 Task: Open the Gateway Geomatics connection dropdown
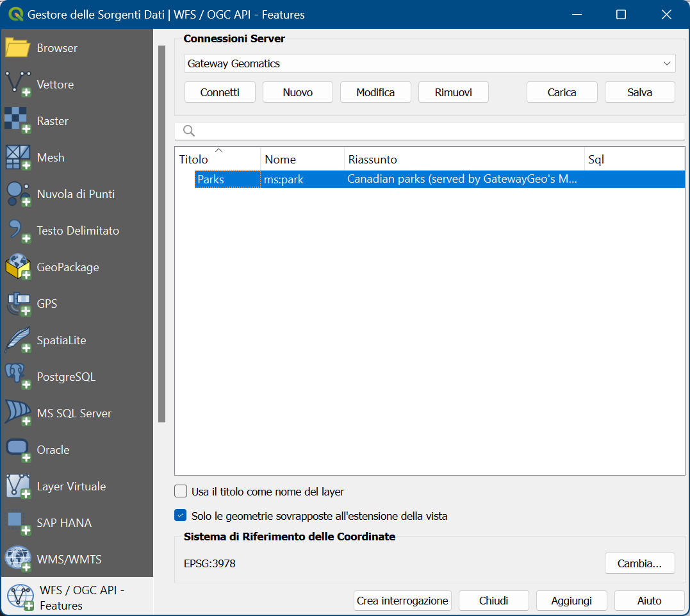click(x=429, y=63)
